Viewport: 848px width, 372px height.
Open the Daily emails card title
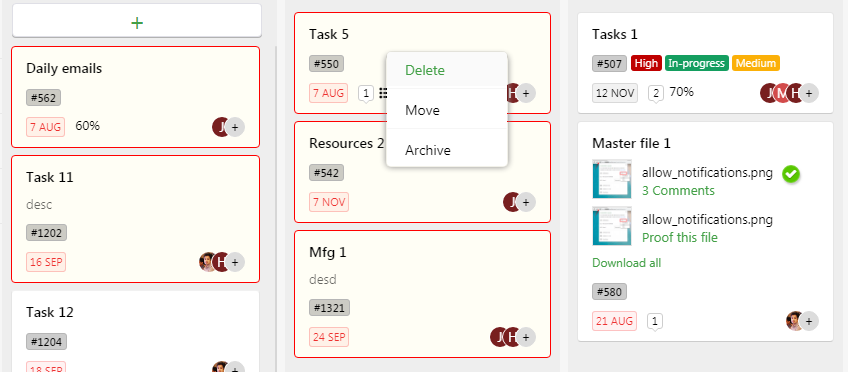[x=64, y=69]
